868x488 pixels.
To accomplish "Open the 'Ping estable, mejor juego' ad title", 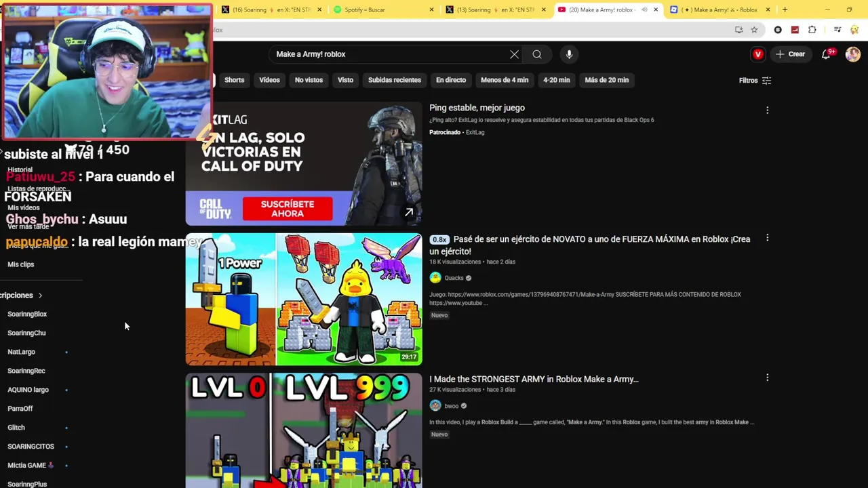I will 477,108.
